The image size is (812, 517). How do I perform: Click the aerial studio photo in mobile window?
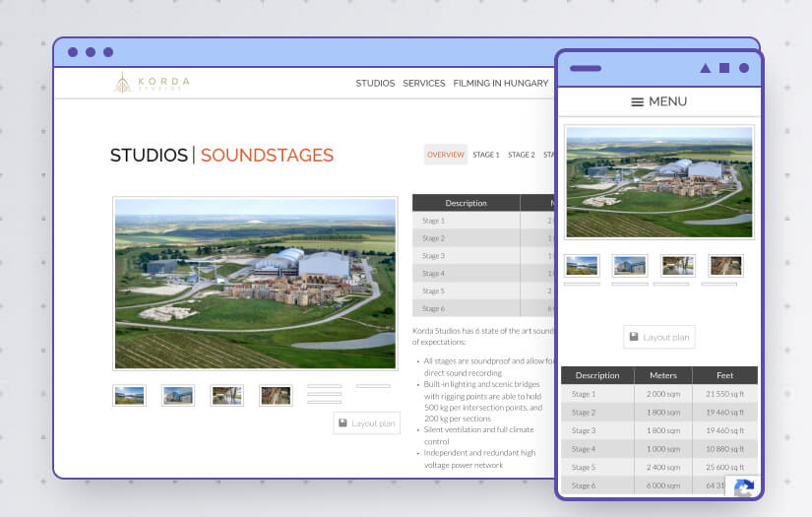659,182
